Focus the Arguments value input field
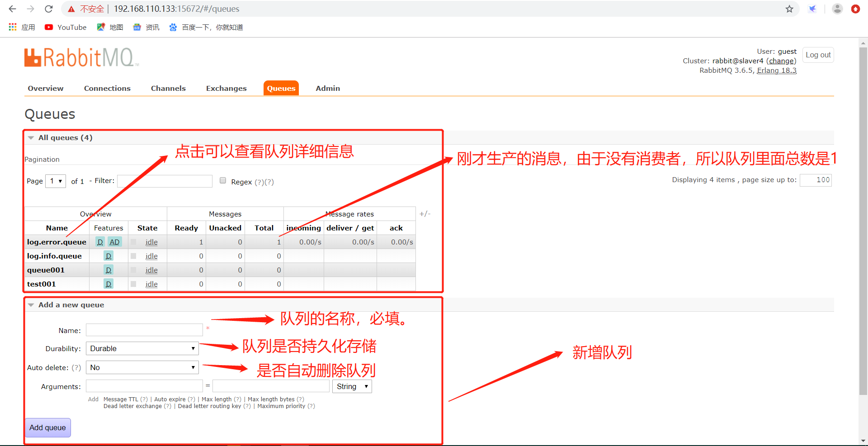868x446 pixels. (271, 386)
